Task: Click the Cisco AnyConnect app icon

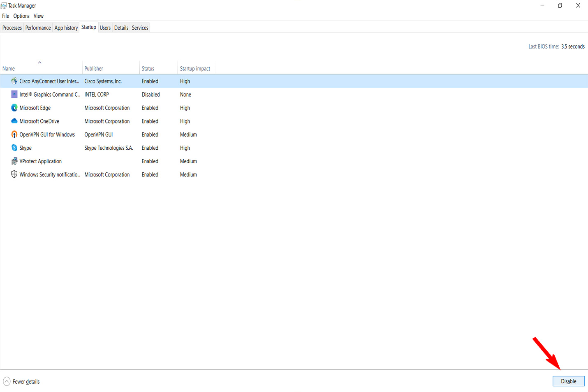Action: [14, 81]
